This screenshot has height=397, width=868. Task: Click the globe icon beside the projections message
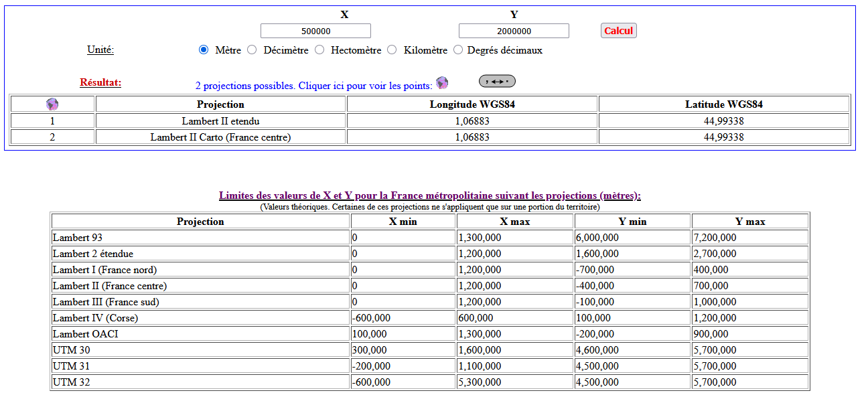[x=442, y=83]
